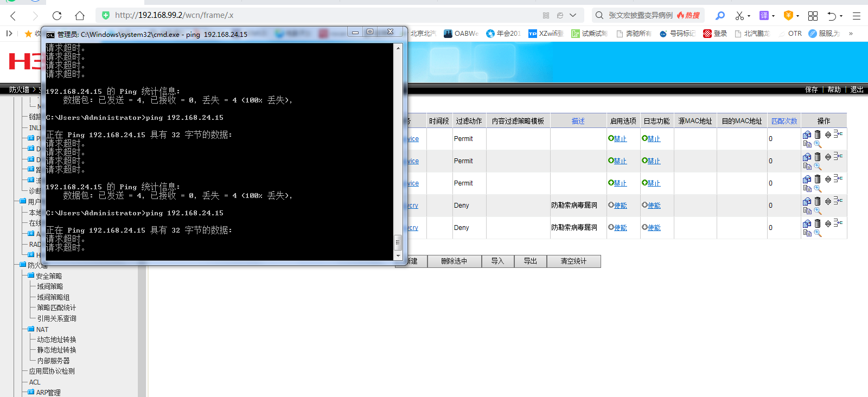The image size is (868, 397).
Task: Click the 删除选中 button
Action: point(454,261)
